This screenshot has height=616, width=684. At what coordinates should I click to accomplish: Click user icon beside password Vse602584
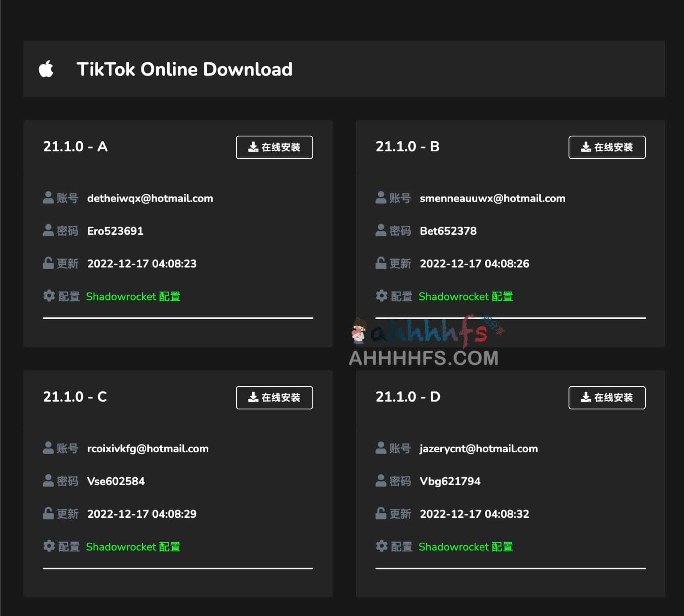pos(48,481)
